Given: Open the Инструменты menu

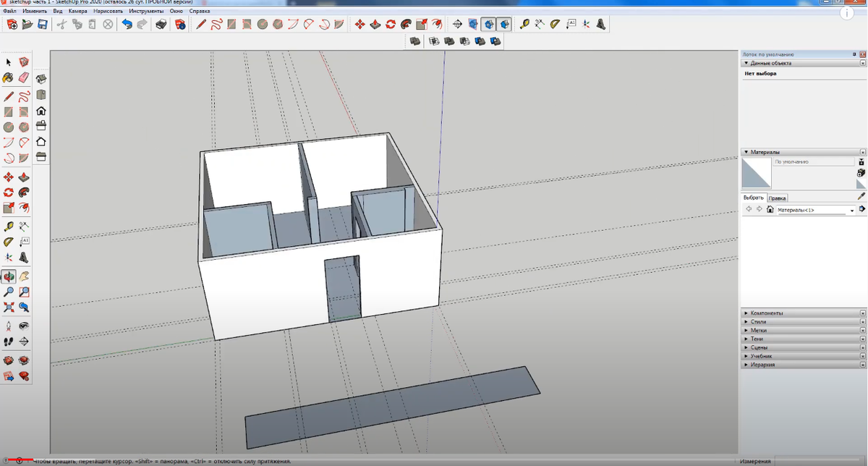Looking at the screenshot, I should [147, 12].
